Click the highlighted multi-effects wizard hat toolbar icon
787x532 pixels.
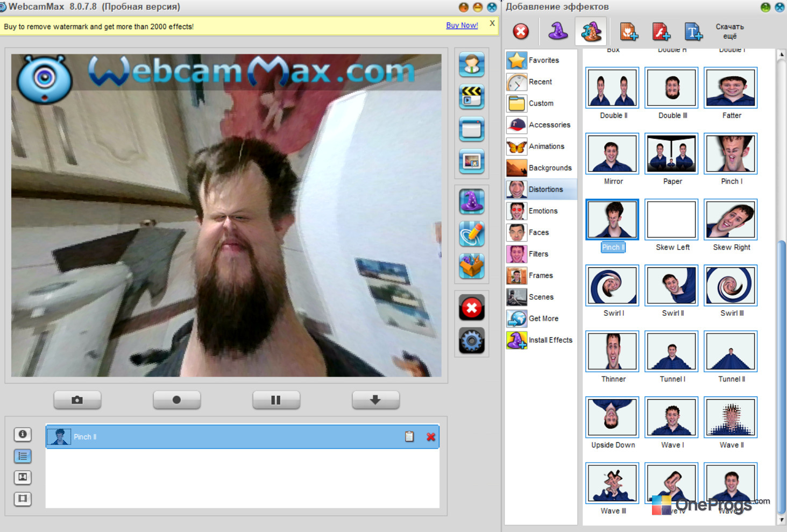(x=591, y=31)
